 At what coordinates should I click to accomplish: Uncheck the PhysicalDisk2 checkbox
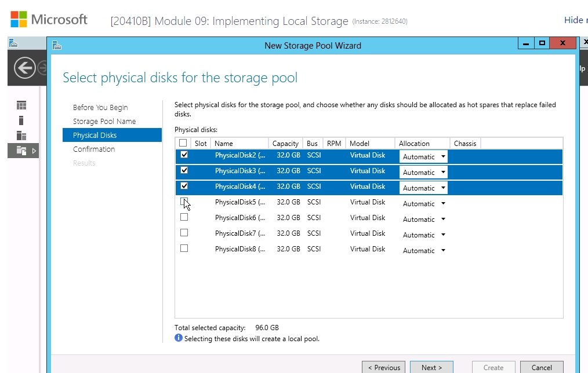point(184,155)
